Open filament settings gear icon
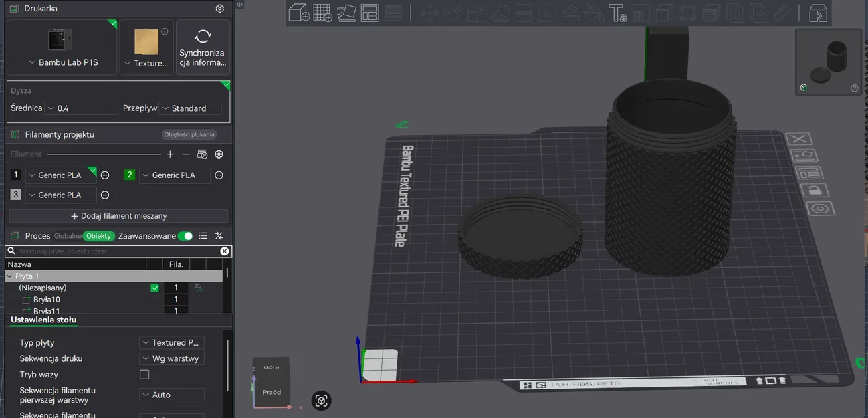The height and width of the screenshot is (418, 868). pyautogui.click(x=219, y=154)
